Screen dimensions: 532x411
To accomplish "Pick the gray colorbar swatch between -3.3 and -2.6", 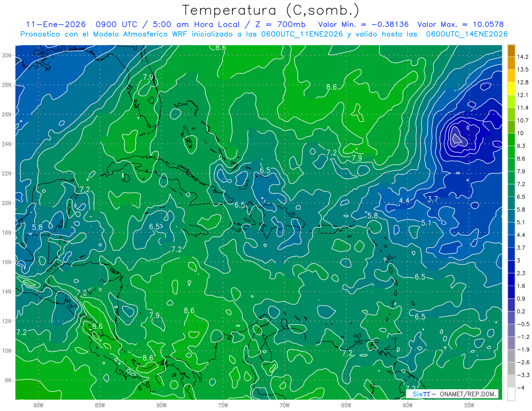I will click(x=511, y=368).
